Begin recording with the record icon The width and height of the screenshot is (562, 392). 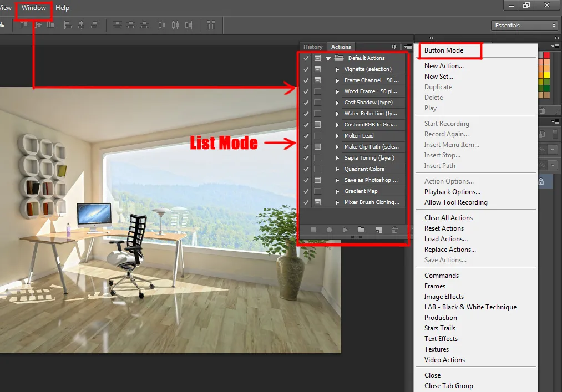pyautogui.click(x=330, y=231)
